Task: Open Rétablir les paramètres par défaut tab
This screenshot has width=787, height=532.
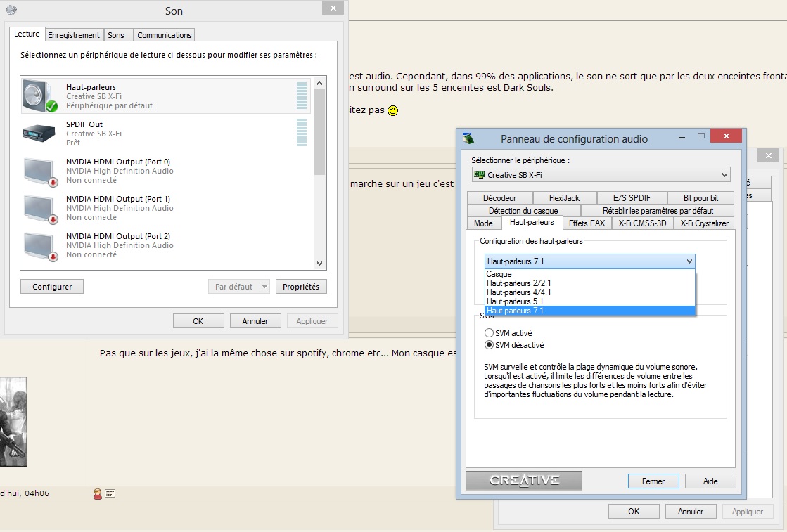Action: pyautogui.click(x=658, y=211)
